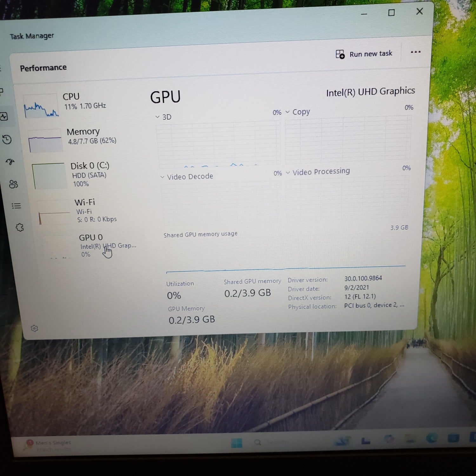Open Task Manager settings gear at bottom
Screen dimensions: 476x476
(x=35, y=328)
